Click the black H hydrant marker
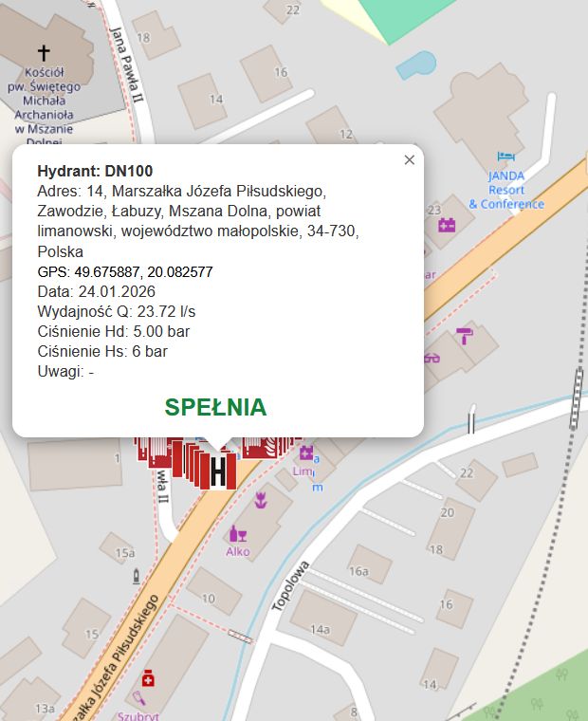 click(218, 471)
